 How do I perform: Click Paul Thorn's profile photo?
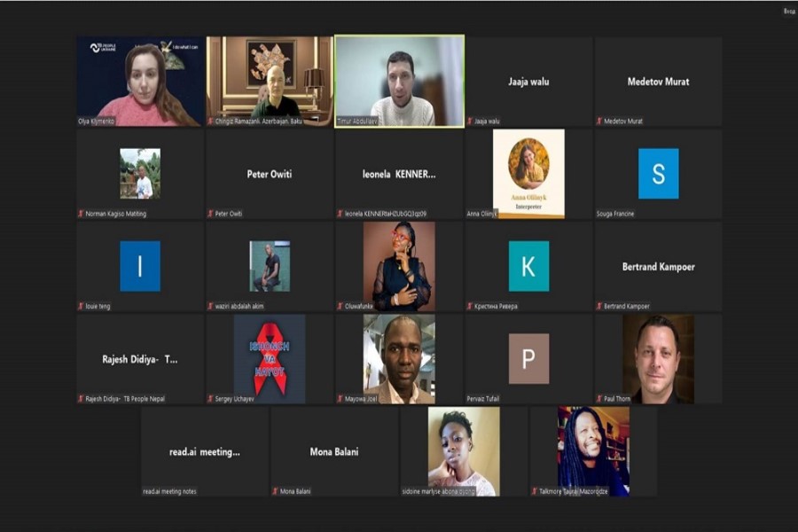pos(659,359)
